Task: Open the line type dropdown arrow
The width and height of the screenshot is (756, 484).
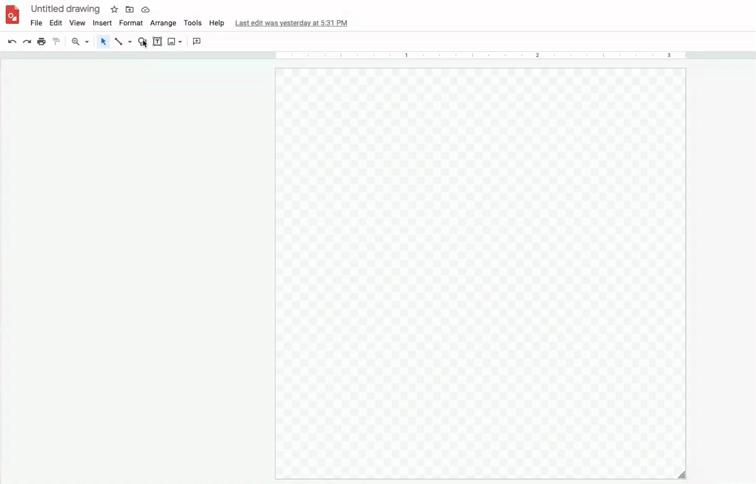Action: click(x=130, y=42)
